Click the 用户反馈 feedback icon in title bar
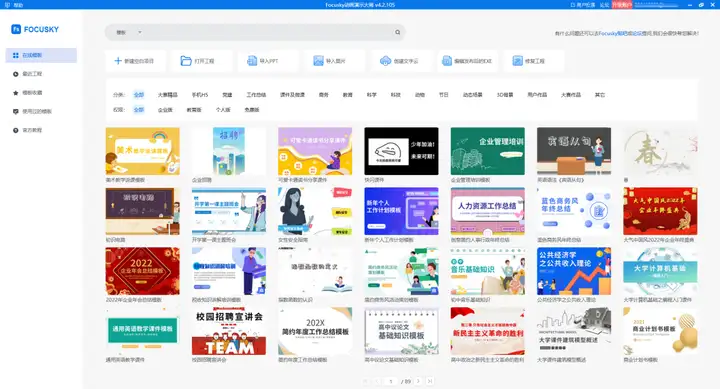The image size is (720, 389). pos(573,5)
